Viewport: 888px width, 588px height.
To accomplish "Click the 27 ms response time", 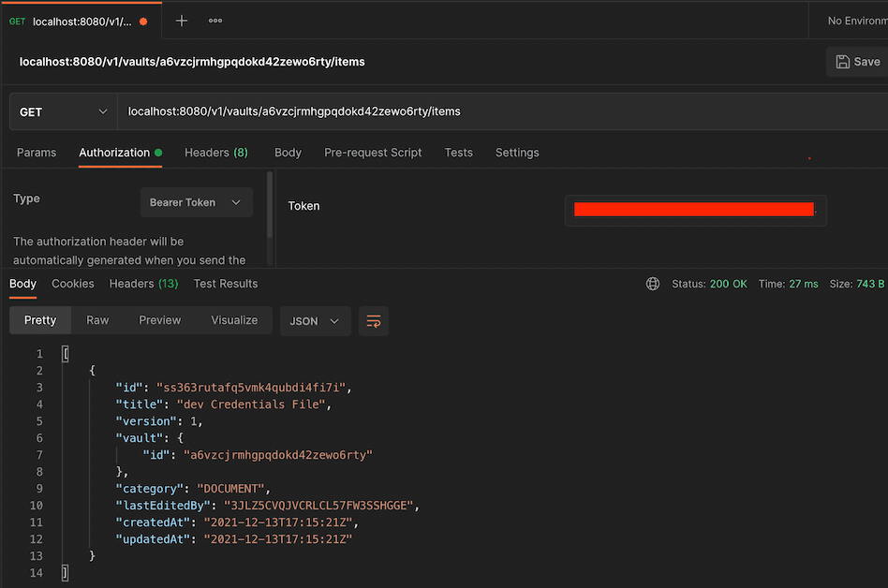I will pyautogui.click(x=803, y=284).
